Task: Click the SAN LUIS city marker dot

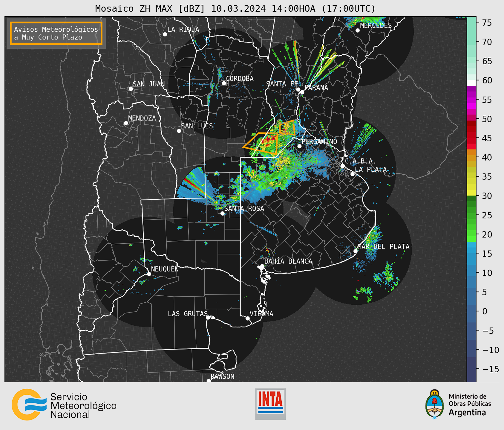Action: tap(179, 131)
